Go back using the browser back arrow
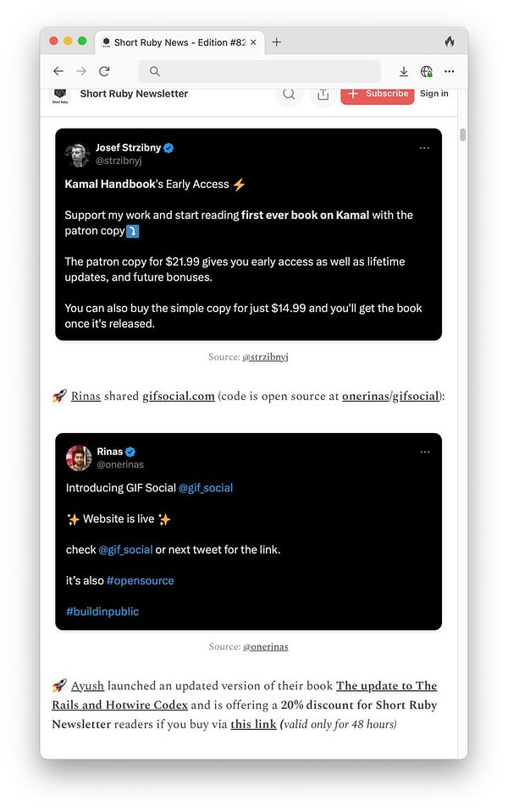This screenshot has width=508, height=812. [x=58, y=71]
